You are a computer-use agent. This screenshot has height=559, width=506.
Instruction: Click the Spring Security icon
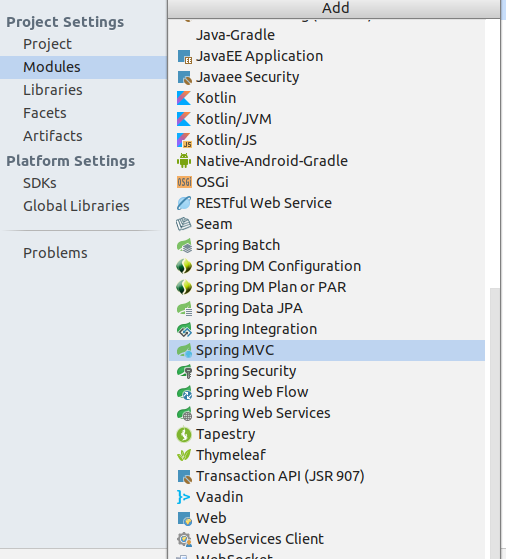point(184,371)
